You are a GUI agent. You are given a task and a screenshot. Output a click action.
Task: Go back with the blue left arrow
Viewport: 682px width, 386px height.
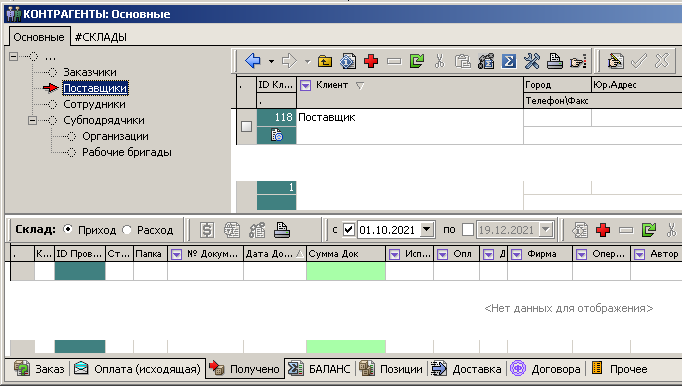pyautogui.click(x=253, y=61)
